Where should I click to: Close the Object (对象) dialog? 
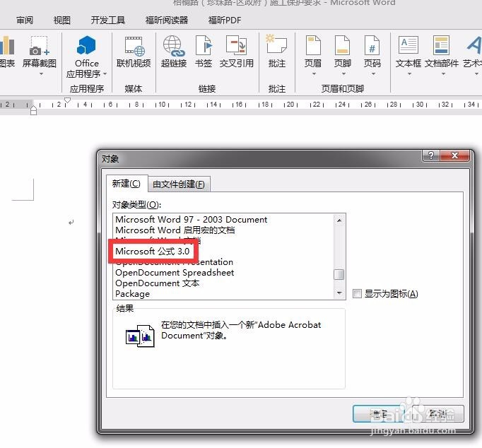454,155
